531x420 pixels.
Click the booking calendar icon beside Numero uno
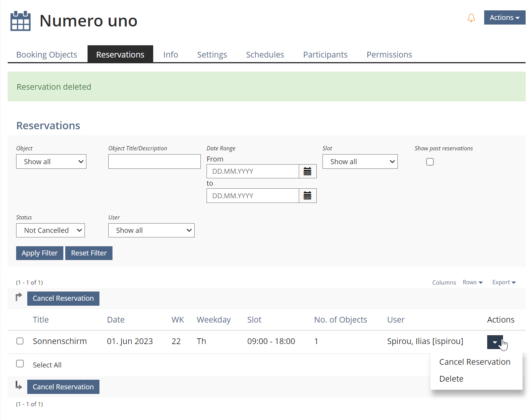(x=20, y=21)
